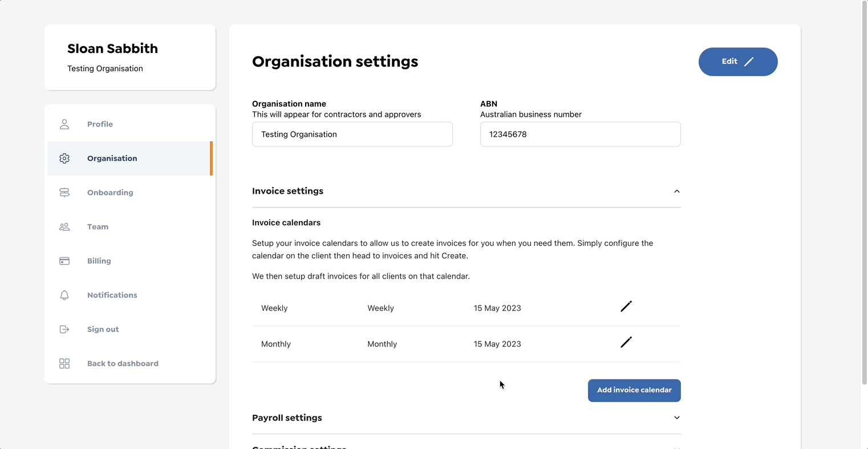Select the Profile person icon

[64, 124]
